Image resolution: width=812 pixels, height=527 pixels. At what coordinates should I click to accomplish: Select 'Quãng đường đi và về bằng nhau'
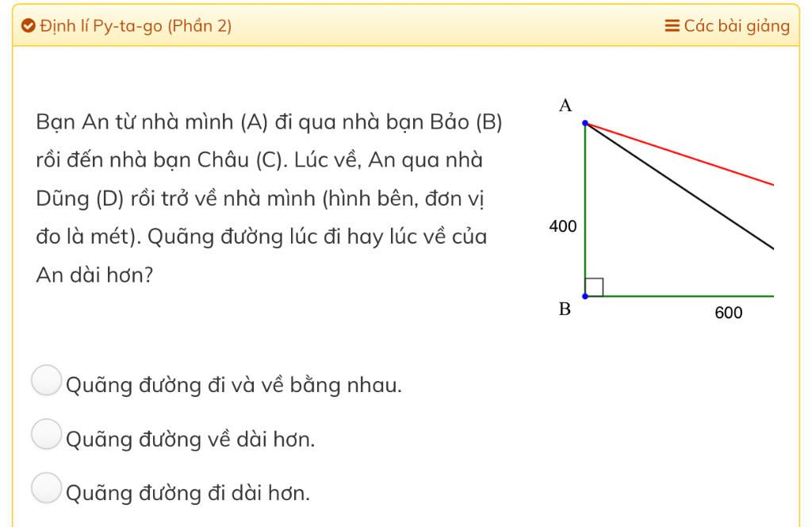[47, 380]
